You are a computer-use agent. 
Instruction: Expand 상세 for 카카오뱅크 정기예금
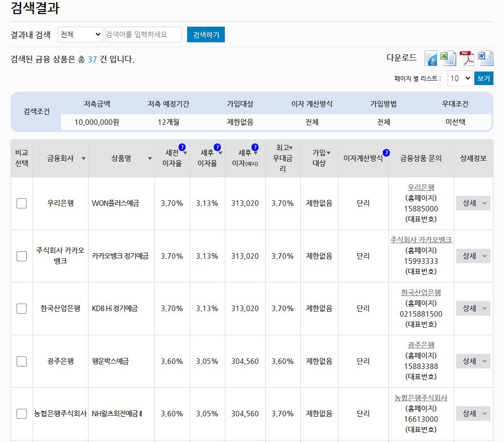pos(473,256)
